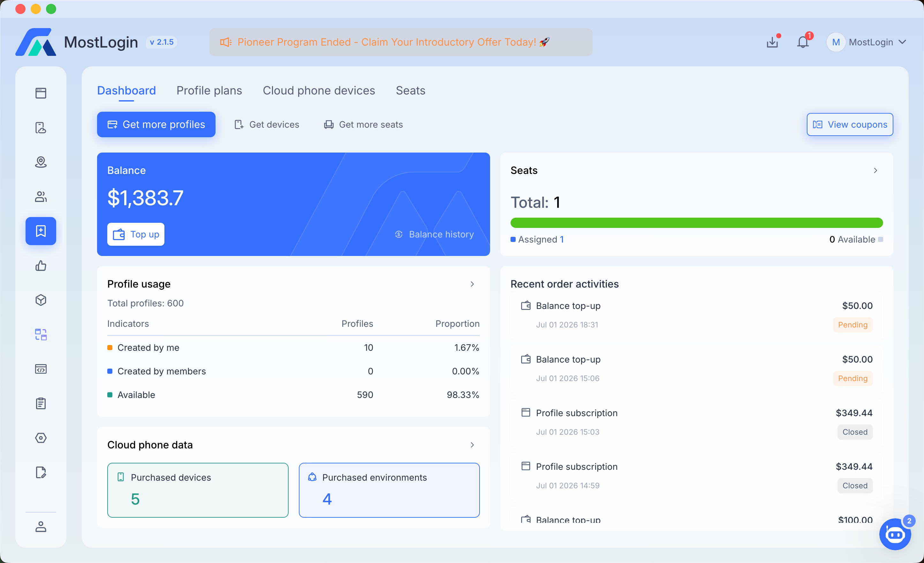The image size is (924, 563).
Task: Click the Assigned 1 seats label
Action: click(537, 239)
